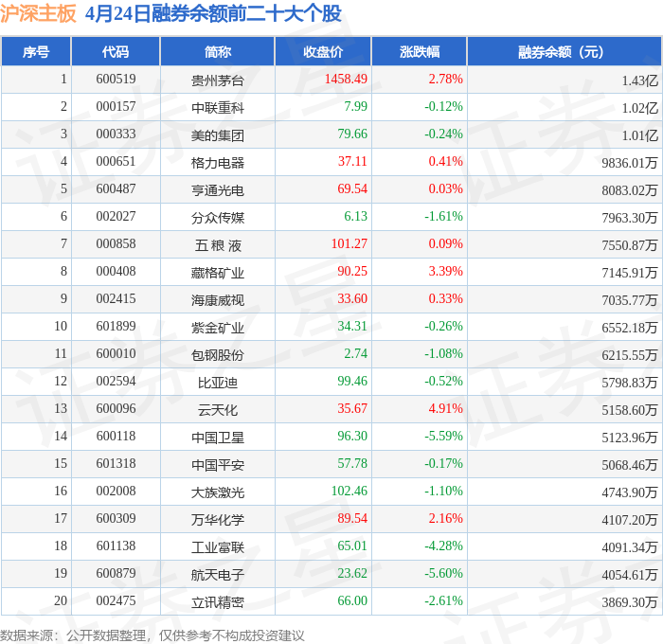Select stock code 600519

116,79
